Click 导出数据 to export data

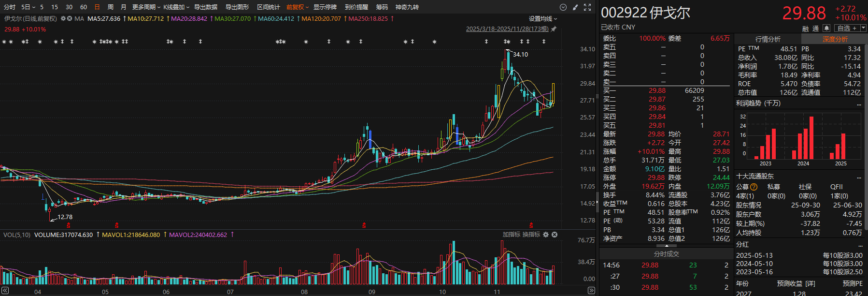pyautogui.click(x=206, y=7)
